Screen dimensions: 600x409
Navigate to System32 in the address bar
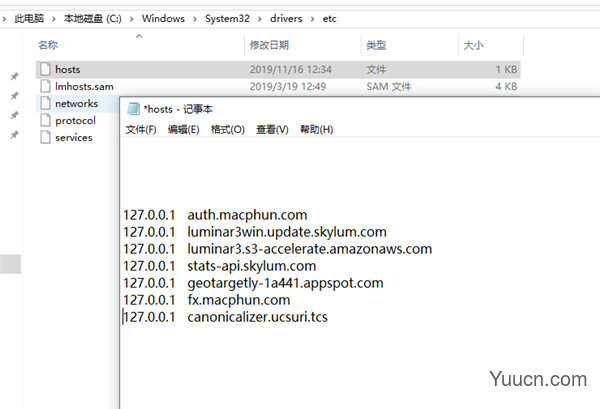pyautogui.click(x=227, y=18)
